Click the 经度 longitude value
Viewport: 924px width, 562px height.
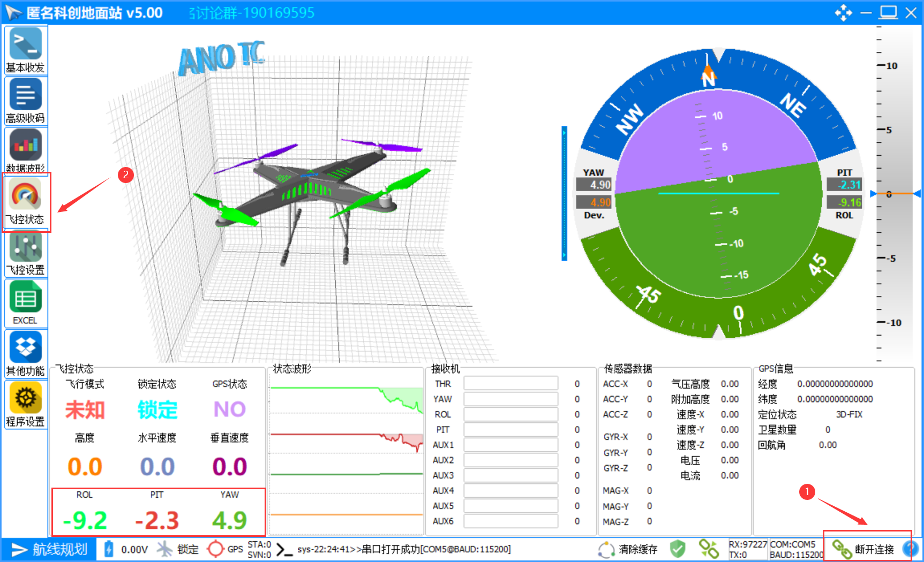[x=835, y=384]
